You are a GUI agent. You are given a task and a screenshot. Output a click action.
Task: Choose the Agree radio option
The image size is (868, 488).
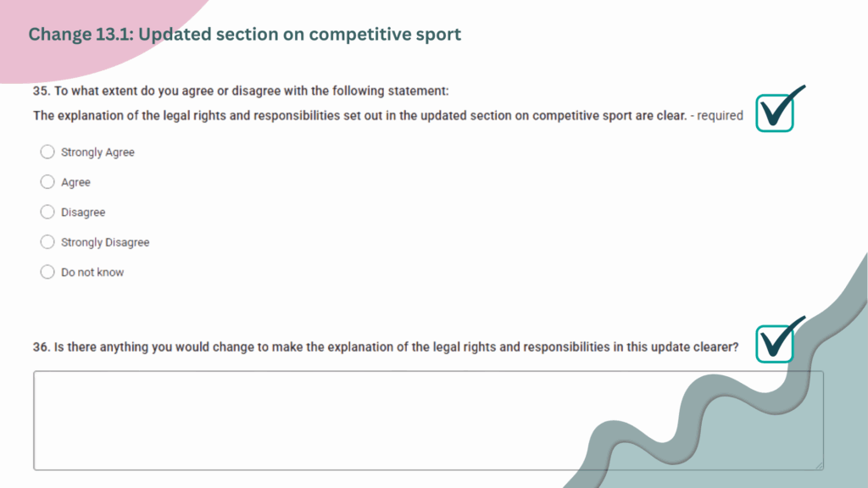pos(47,181)
